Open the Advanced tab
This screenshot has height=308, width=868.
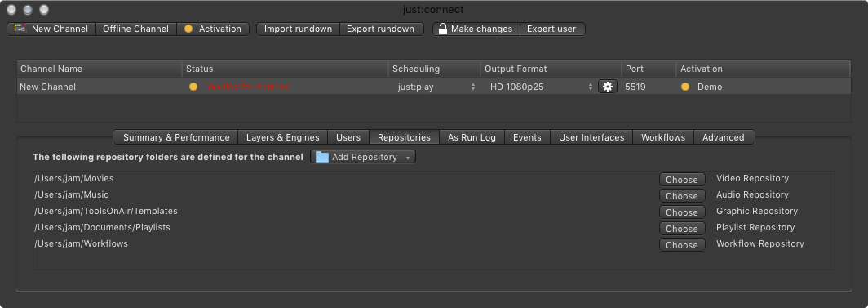[724, 136]
